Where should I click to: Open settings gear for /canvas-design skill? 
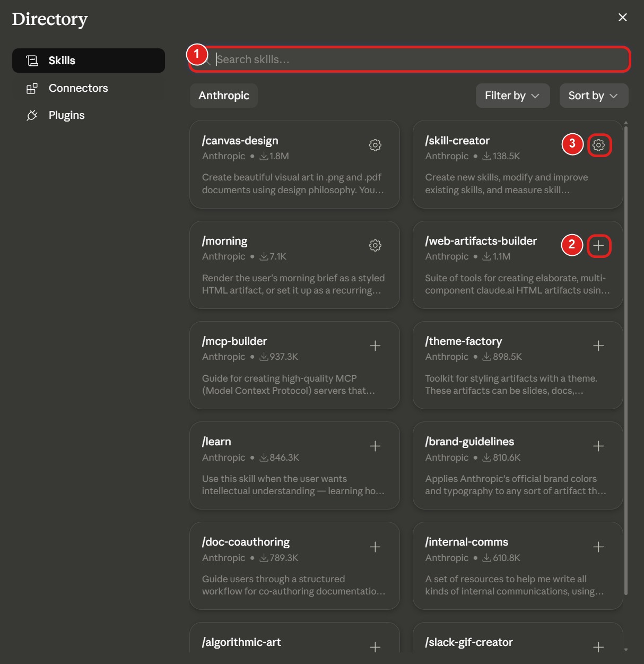pos(375,145)
